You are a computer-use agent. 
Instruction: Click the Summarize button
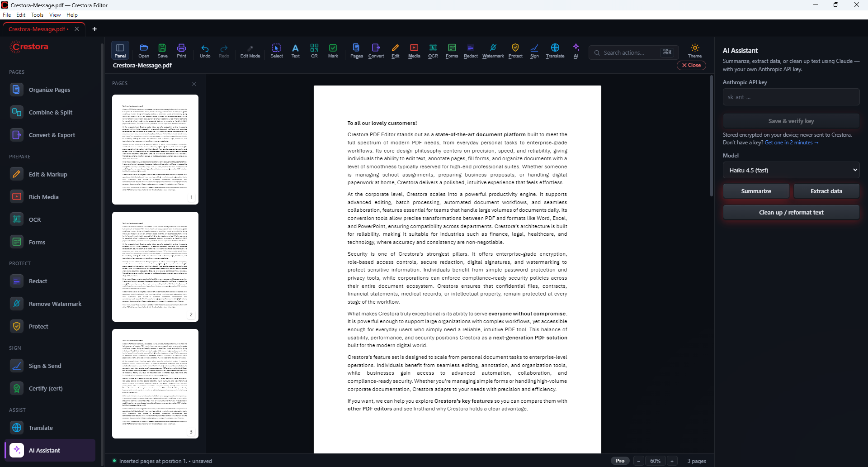coord(756,191)
